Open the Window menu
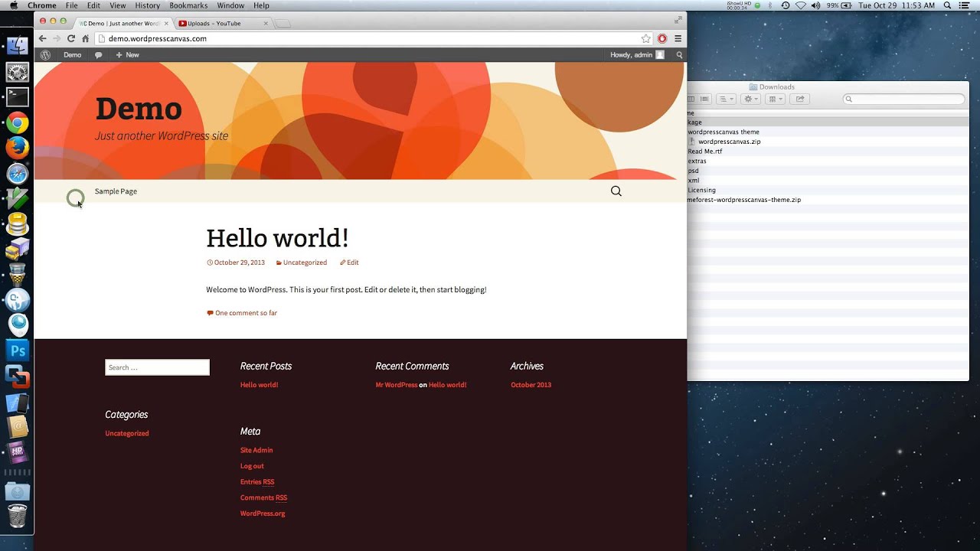Screen dimensions: 980x551 pyautogui.click(x=230, y=5)
